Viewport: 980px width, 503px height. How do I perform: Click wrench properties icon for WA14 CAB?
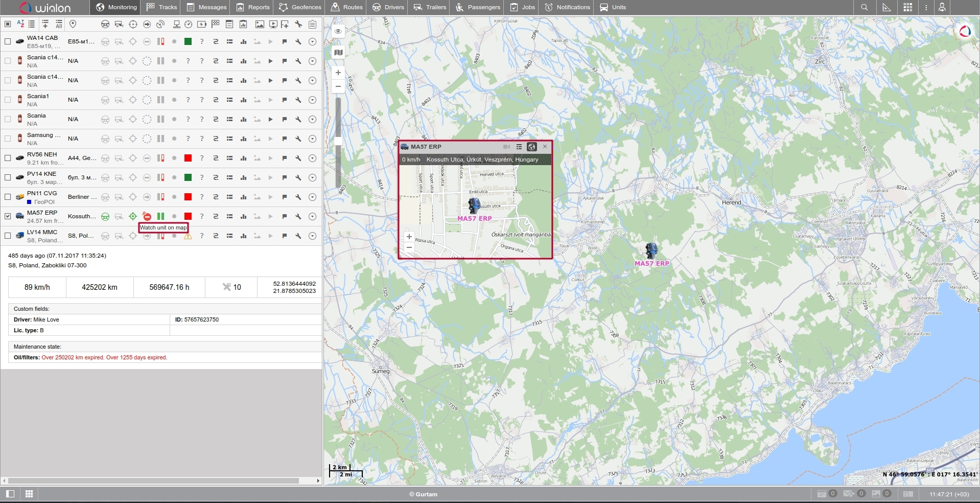[x=298, y=42]
